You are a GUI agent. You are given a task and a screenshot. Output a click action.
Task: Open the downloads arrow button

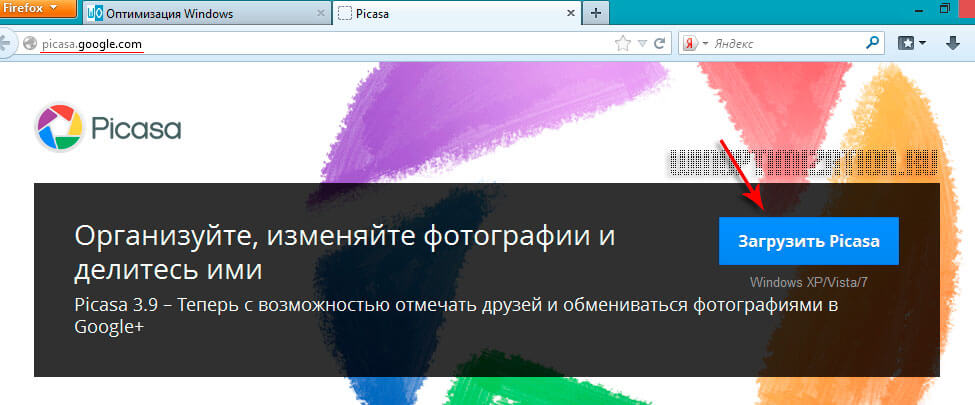tap(953, 43)
